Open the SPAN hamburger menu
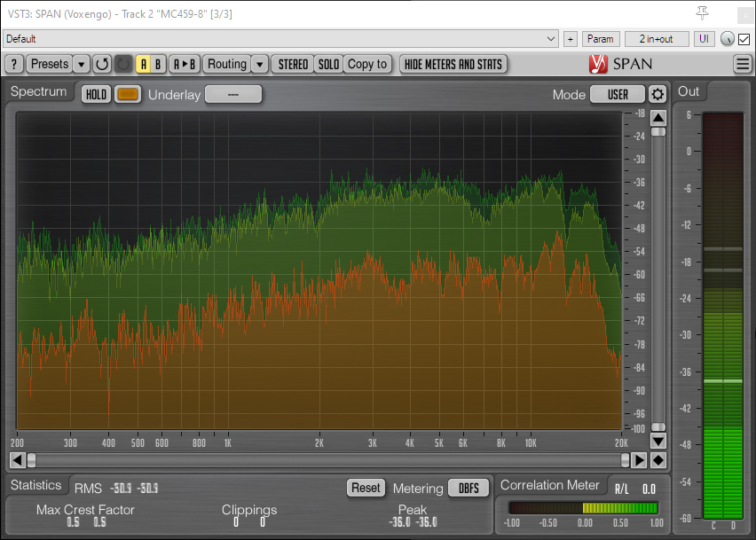 (x=743, y=64)
